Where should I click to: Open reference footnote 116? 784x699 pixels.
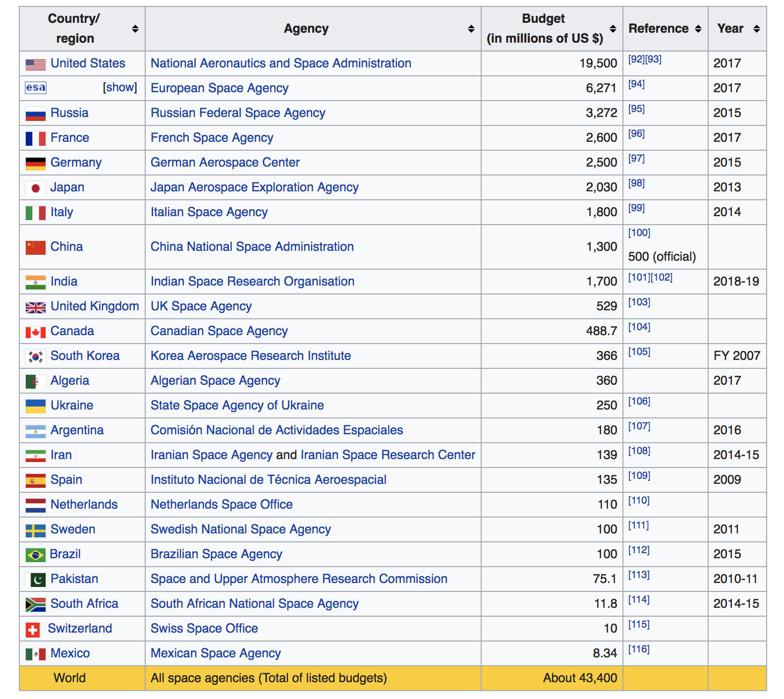(639, 649)
